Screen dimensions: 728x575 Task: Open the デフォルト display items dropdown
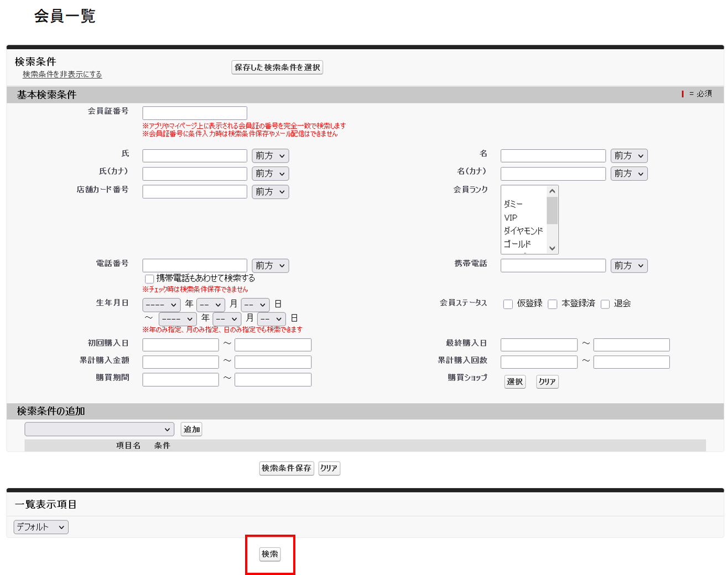pos(40,526)
